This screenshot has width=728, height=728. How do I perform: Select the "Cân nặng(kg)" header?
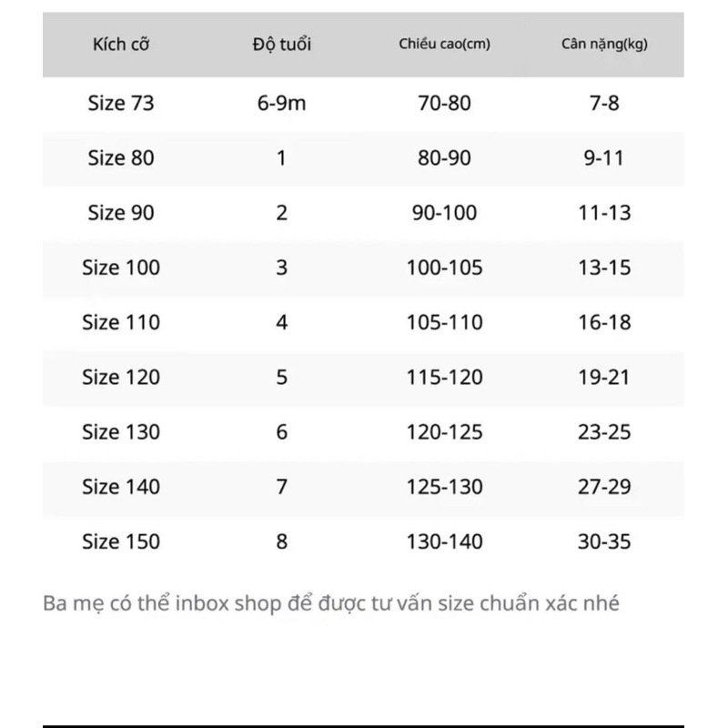click(604, 44)
